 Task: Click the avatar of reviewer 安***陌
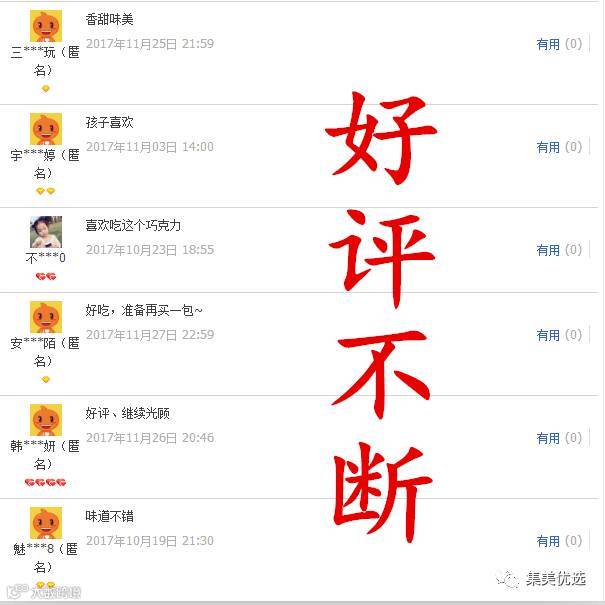coord(46,317)
